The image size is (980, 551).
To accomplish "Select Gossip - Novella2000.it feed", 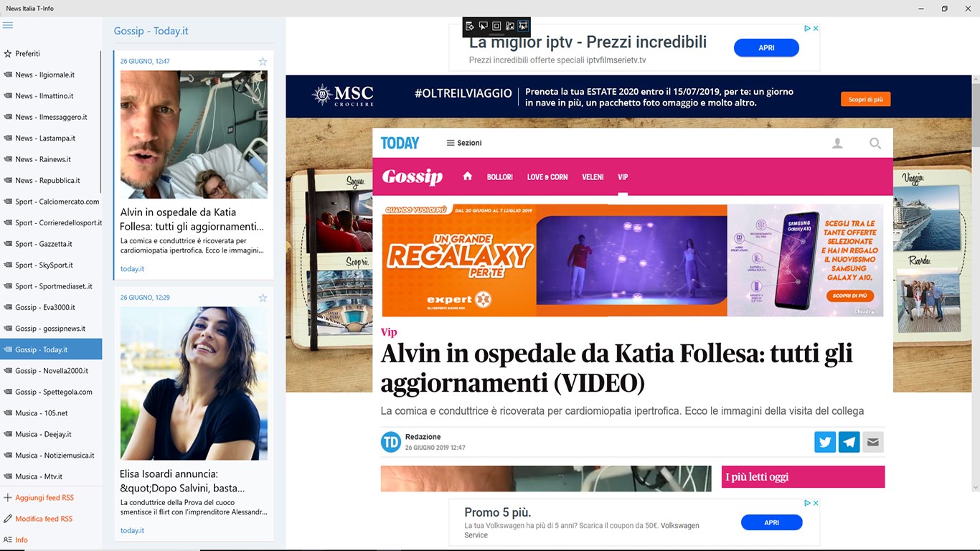I will click(x=51, y=371).
